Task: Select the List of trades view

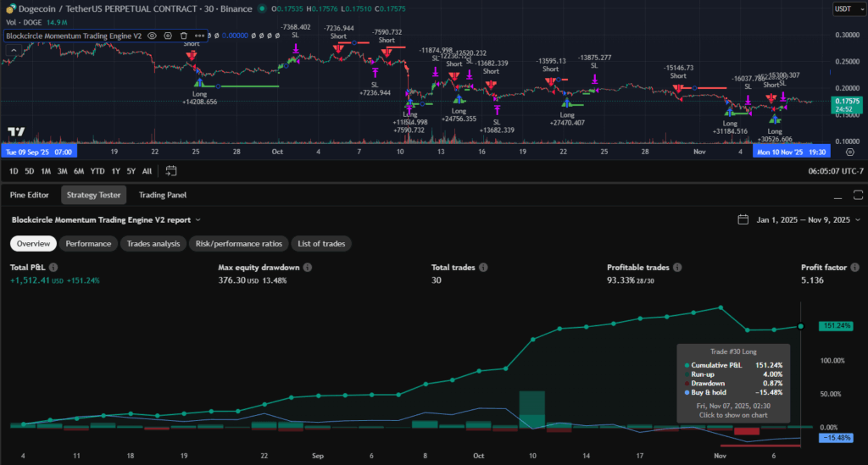Action: tap(321, 244)
